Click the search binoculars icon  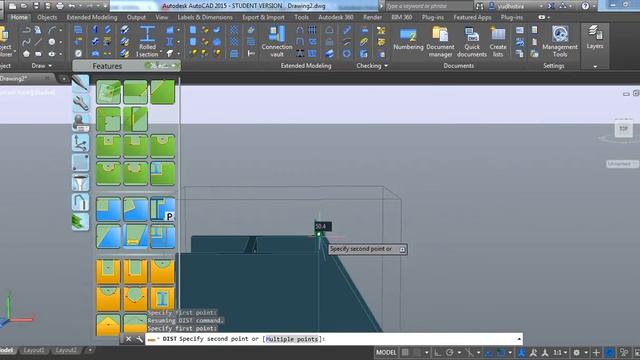tap(480, 6)
